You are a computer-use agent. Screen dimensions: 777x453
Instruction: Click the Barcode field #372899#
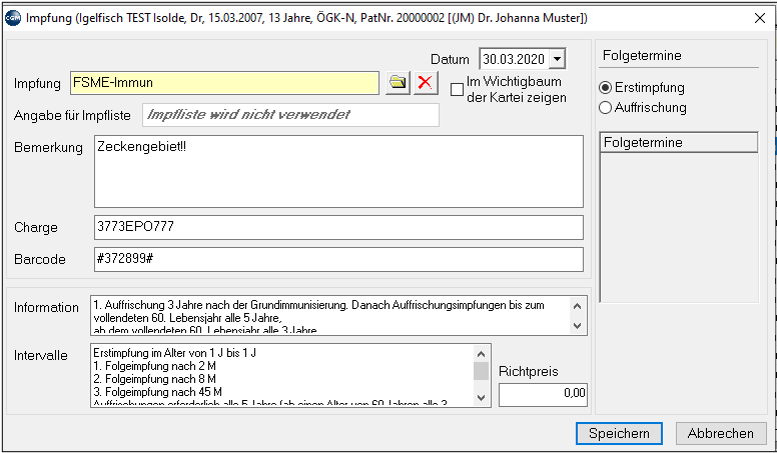point(339,259)
